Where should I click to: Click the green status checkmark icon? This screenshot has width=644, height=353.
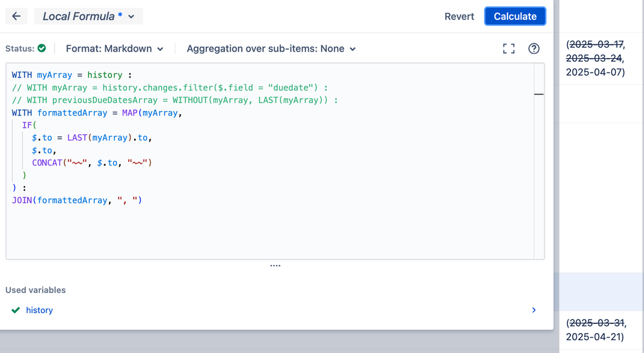(41, 48)
